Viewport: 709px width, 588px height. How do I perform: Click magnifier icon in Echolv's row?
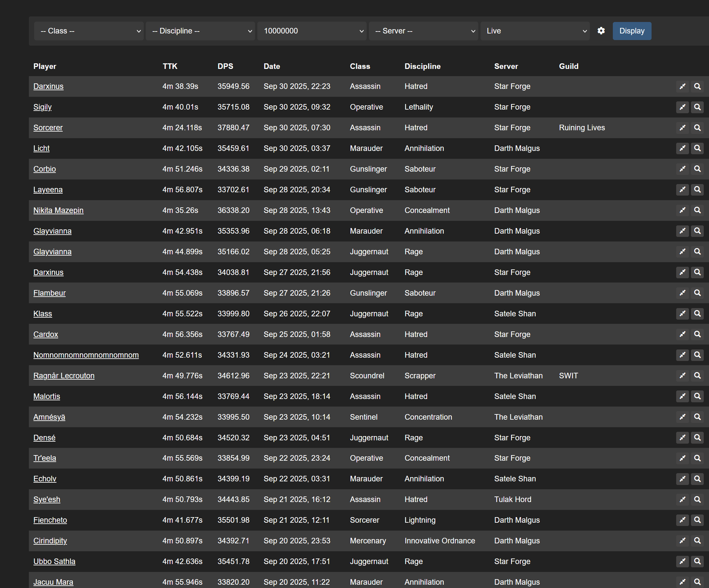point(697,479)
